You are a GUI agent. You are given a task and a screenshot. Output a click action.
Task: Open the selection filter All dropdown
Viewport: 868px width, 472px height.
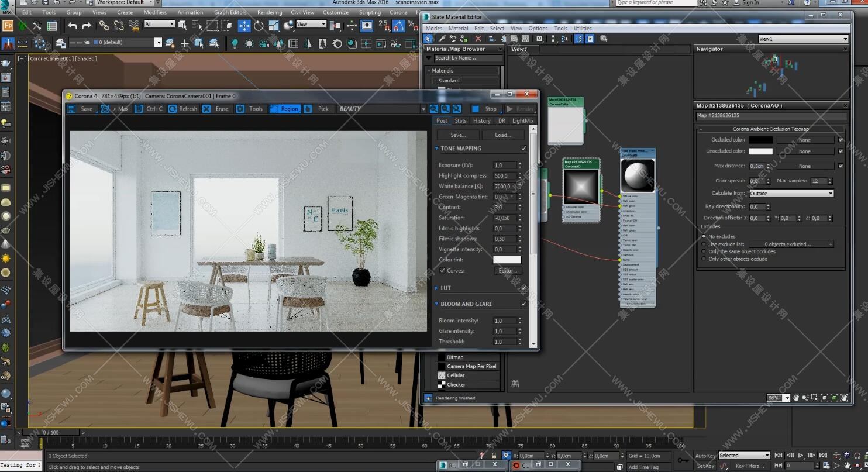point(160,24)
